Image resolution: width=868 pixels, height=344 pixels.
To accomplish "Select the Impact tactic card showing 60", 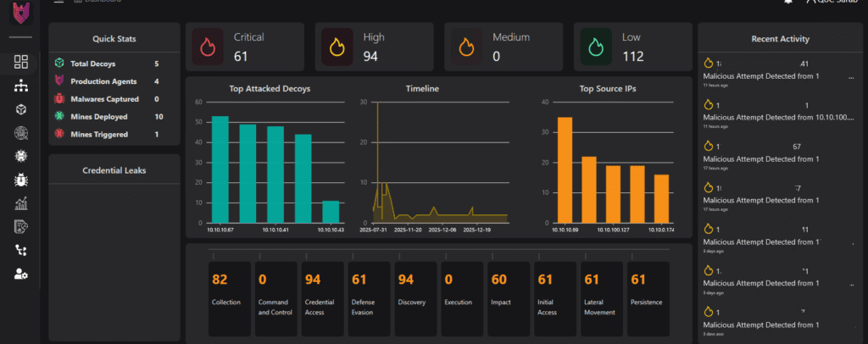I will 509,298.
